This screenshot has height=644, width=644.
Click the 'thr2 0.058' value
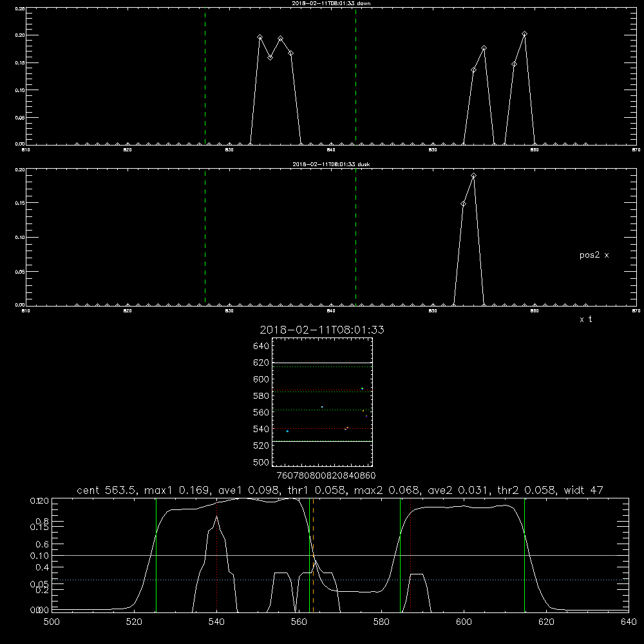[526, 490]
